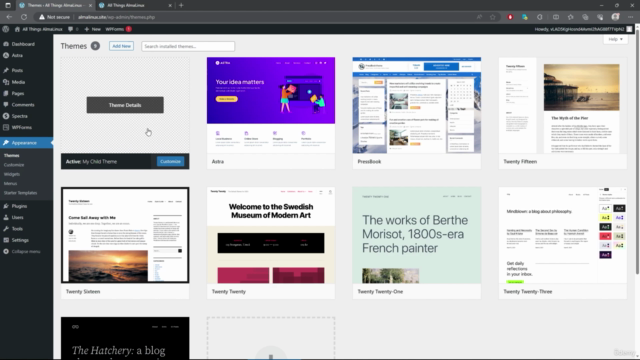Click the Add New theme button

pos(121,46)
